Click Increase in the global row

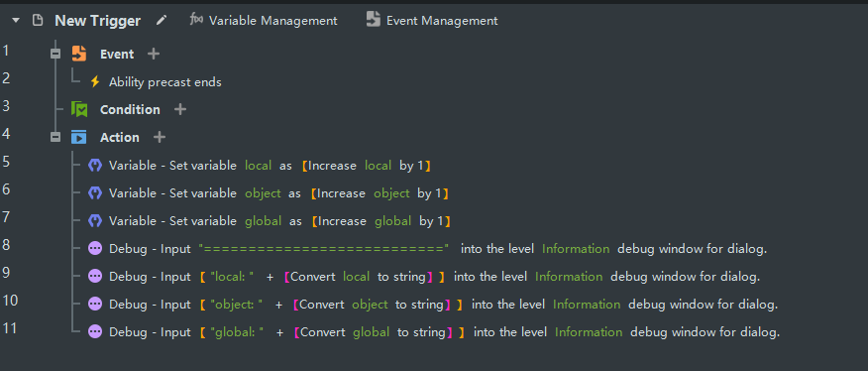click(x=342, y=220)
